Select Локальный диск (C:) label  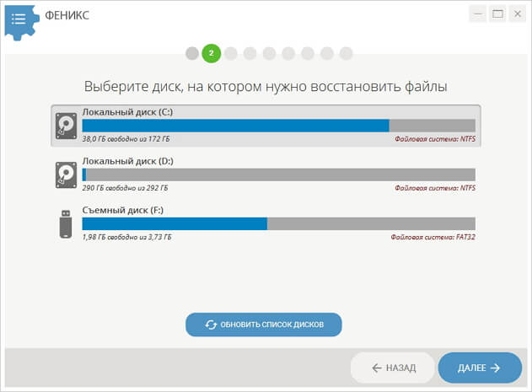coord(127,112)
